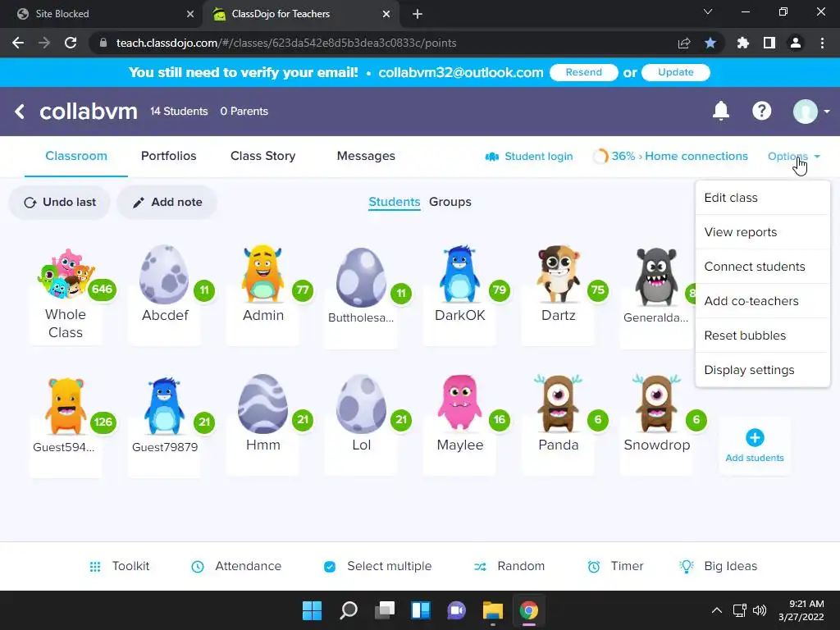Open the notifications bell
The image size is (840, 630).
point(720,111)
